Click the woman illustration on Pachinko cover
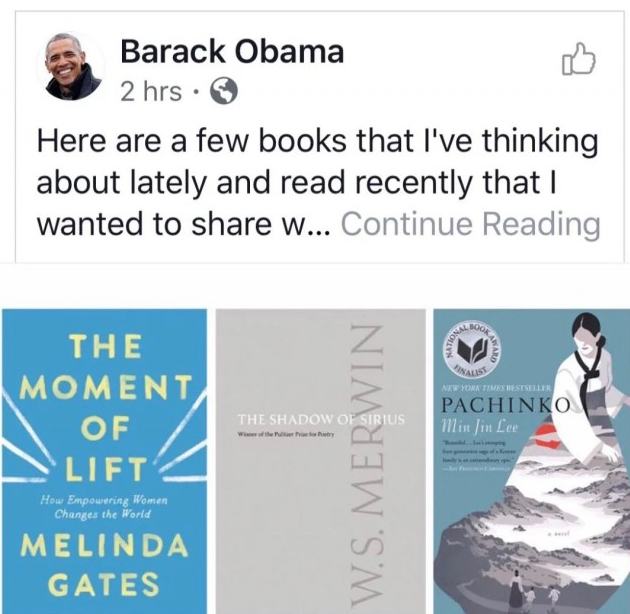This screenshot has width=630, height=614. click(591, 386)
